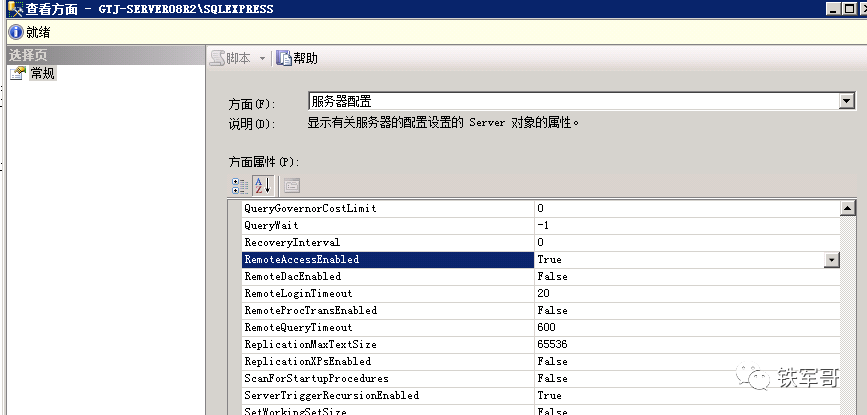Click the RemoteLoginTimeout value 20

544,294
